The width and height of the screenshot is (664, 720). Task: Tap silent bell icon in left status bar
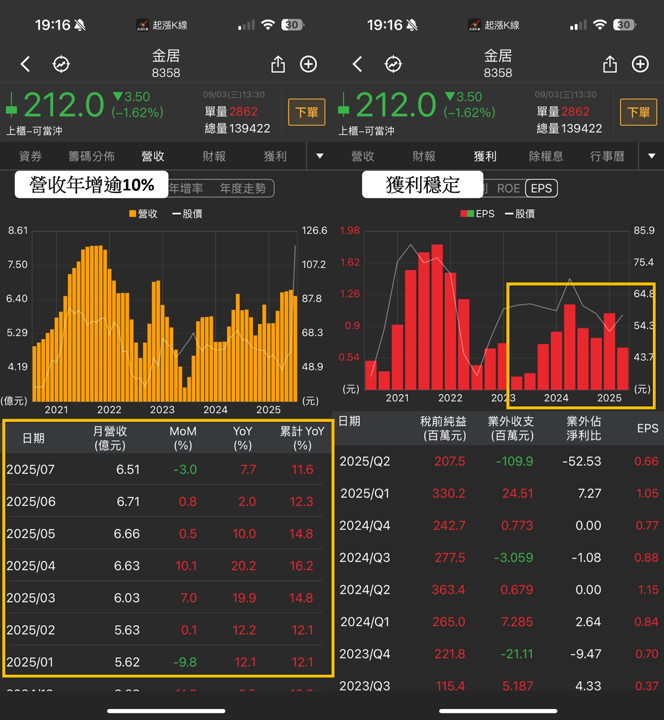(80, 25)
